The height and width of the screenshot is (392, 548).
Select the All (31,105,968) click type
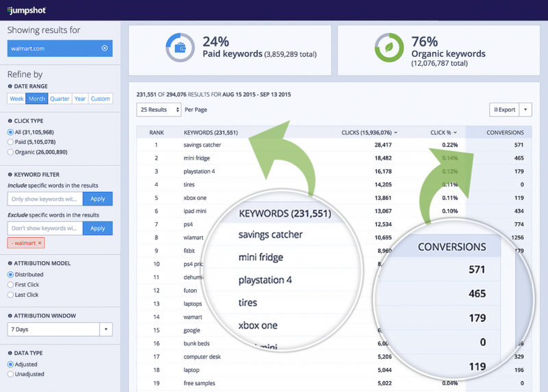[x=10, y=132]
